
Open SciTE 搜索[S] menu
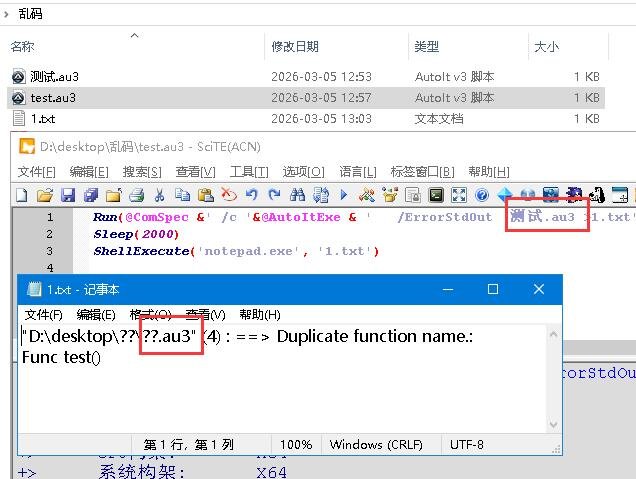142,172
